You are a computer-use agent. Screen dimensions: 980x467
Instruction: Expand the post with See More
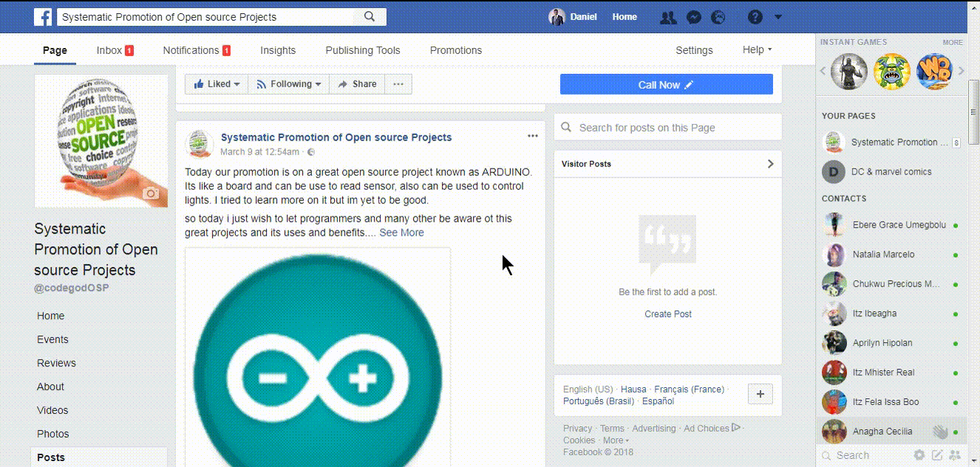pyautogui.click(x=401, y=233)
